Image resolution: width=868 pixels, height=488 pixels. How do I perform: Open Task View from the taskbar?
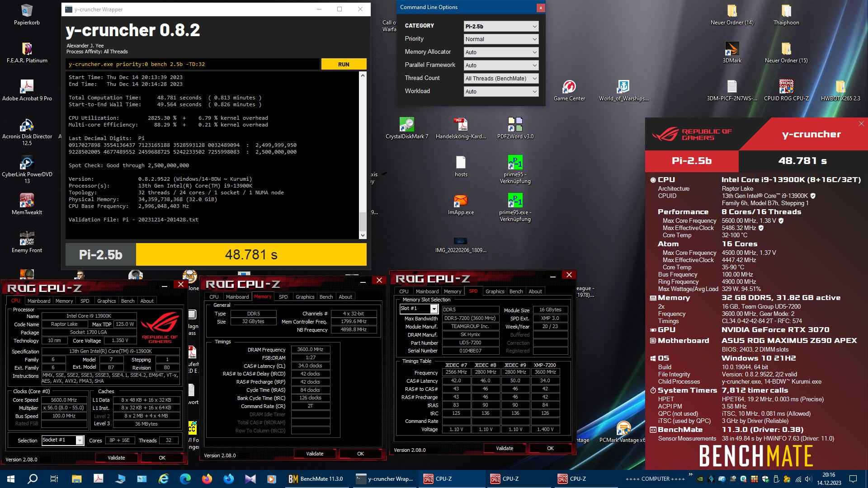click(54, 479)
